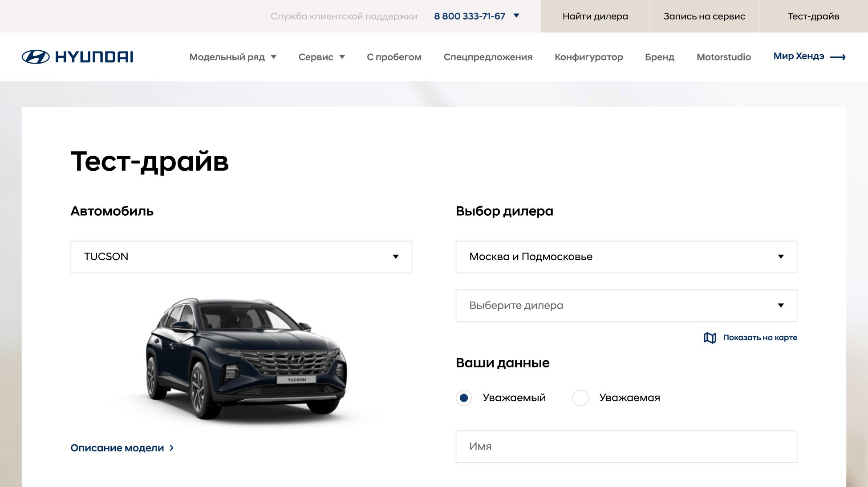The image size is (868, 487).
Task: Expand the support phone number arrow
Action: point(516,16)
